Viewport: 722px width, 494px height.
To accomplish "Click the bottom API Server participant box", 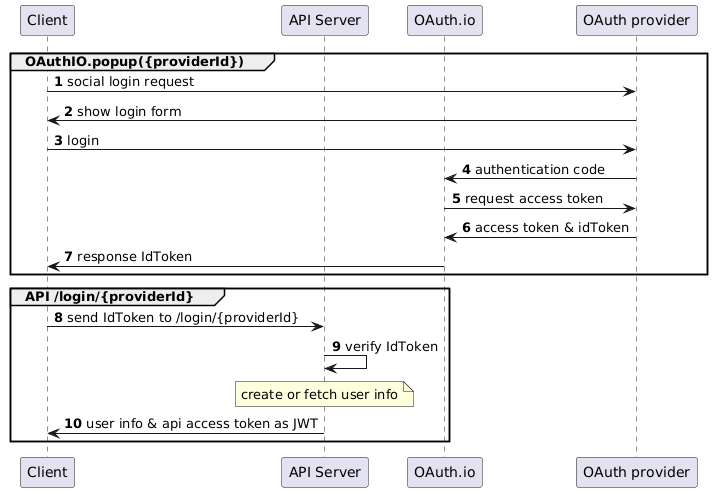I will (x=325, y=472).
